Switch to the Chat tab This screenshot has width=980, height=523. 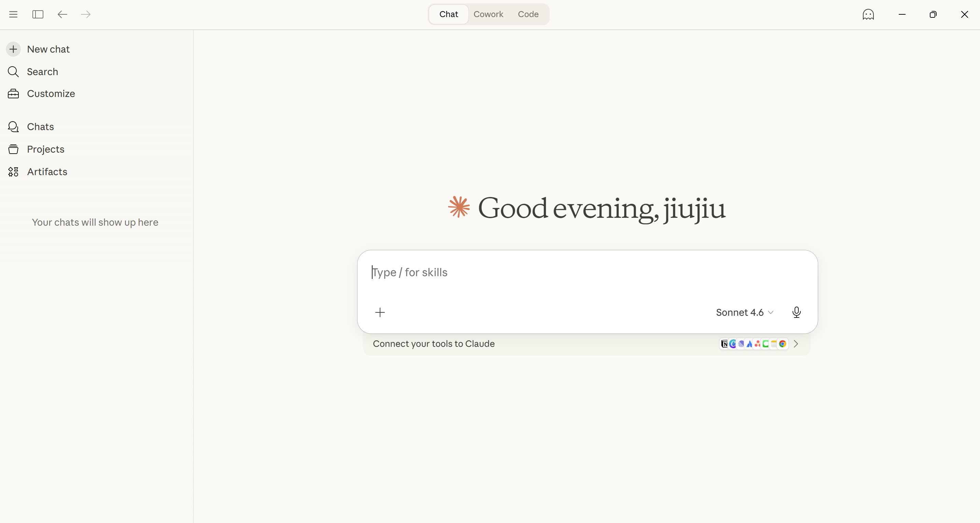click(449, 14)
